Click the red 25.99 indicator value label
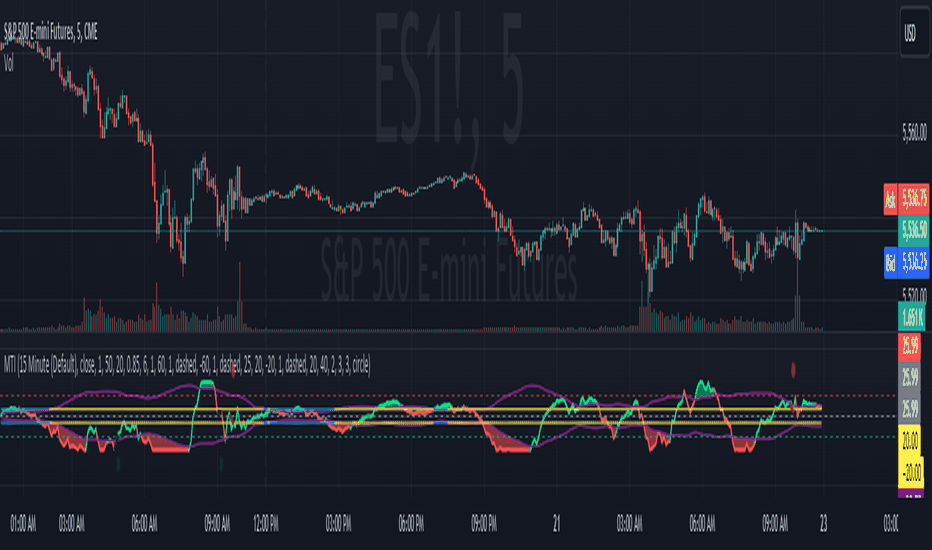Screen dimensions: 932x550 (909, 346)
